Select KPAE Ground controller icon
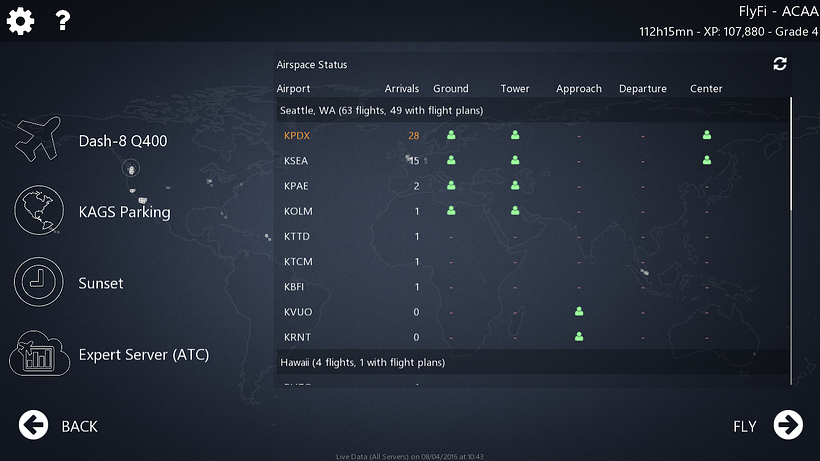The height and width of the screenshot is (461, 820). 451,186
